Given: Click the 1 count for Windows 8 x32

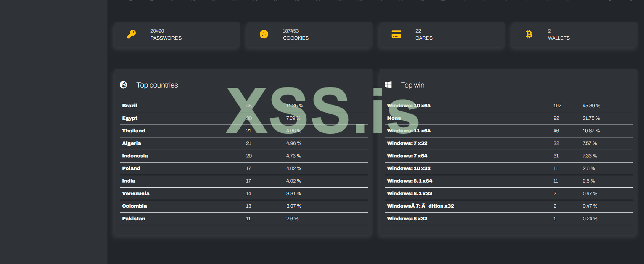Looking at the screenshot, I should [555, 219].
